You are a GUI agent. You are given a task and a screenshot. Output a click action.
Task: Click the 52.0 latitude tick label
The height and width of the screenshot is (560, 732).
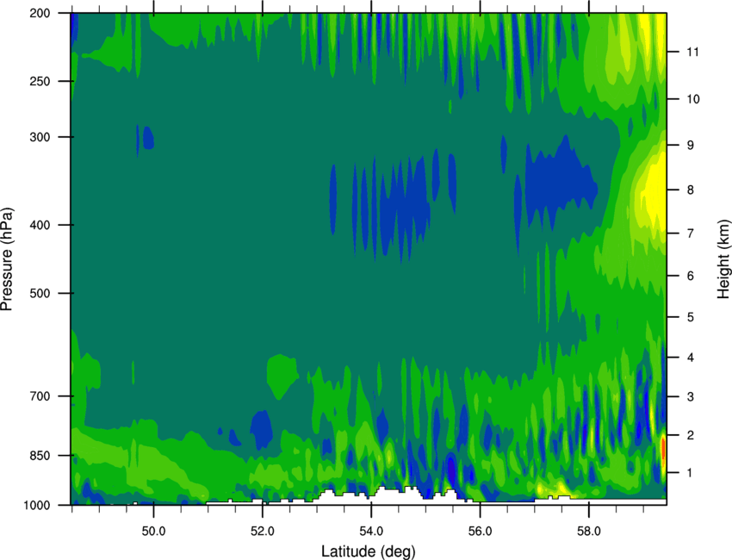pos(263,532)
